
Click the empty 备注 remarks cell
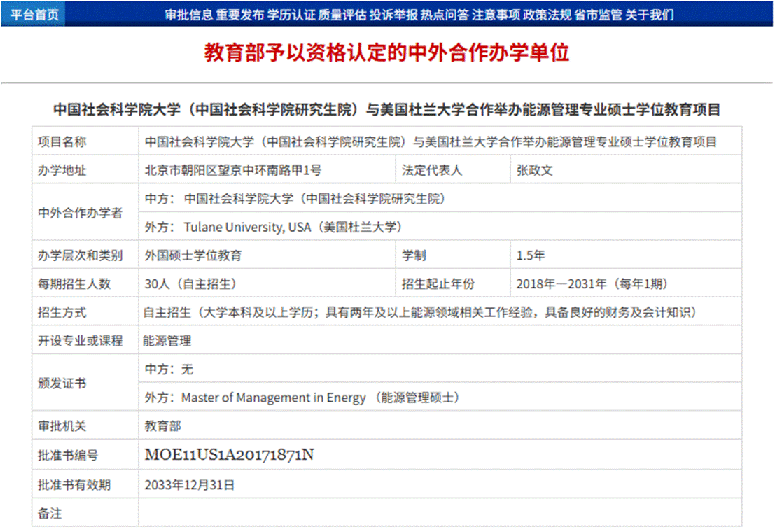pyautogui.click(x=440, y=513)
